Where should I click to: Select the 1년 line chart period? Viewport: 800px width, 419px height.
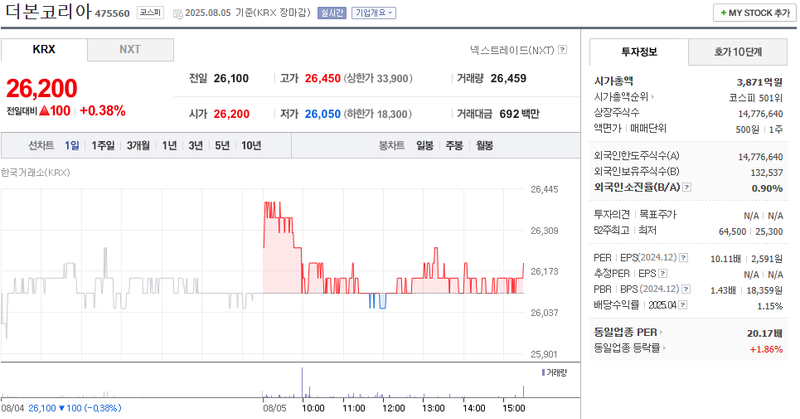pyautogui.click(x=169, y=145)
